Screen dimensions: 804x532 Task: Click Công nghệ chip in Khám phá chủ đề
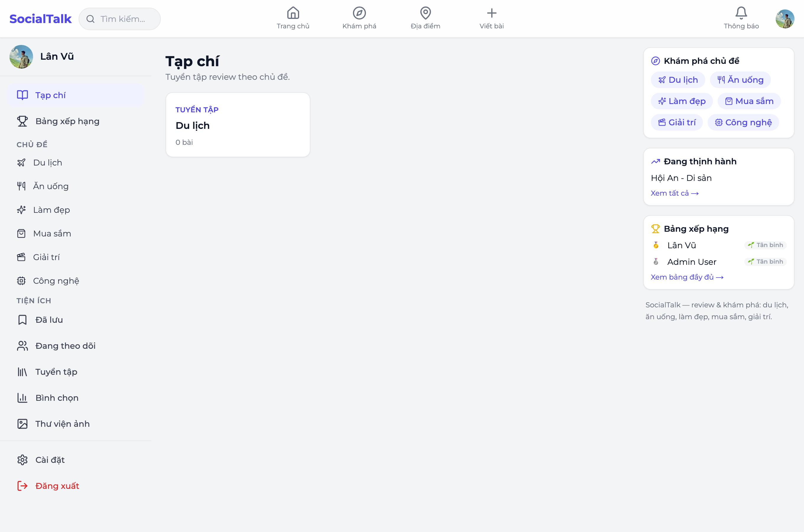(743, 122)
